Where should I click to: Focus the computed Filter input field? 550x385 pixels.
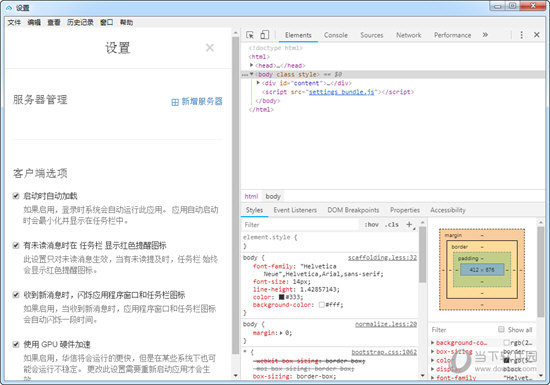point(463,330)
